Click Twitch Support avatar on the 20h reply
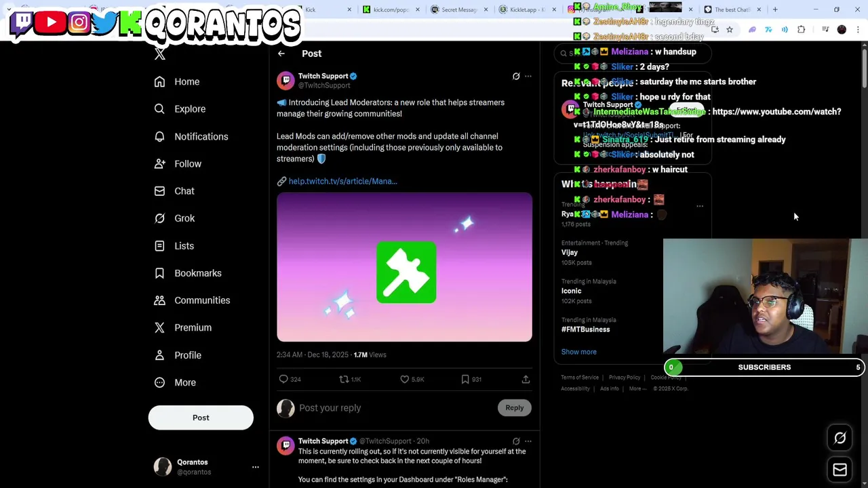The width and height of the screenshot is (868, 488). (285, 445)
